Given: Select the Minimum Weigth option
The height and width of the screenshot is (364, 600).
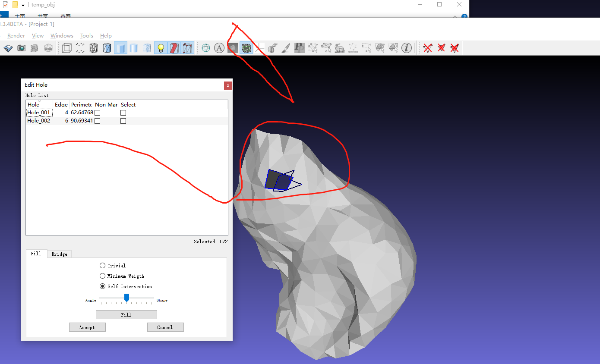Looking at the screenshot, I should [102, 276].
